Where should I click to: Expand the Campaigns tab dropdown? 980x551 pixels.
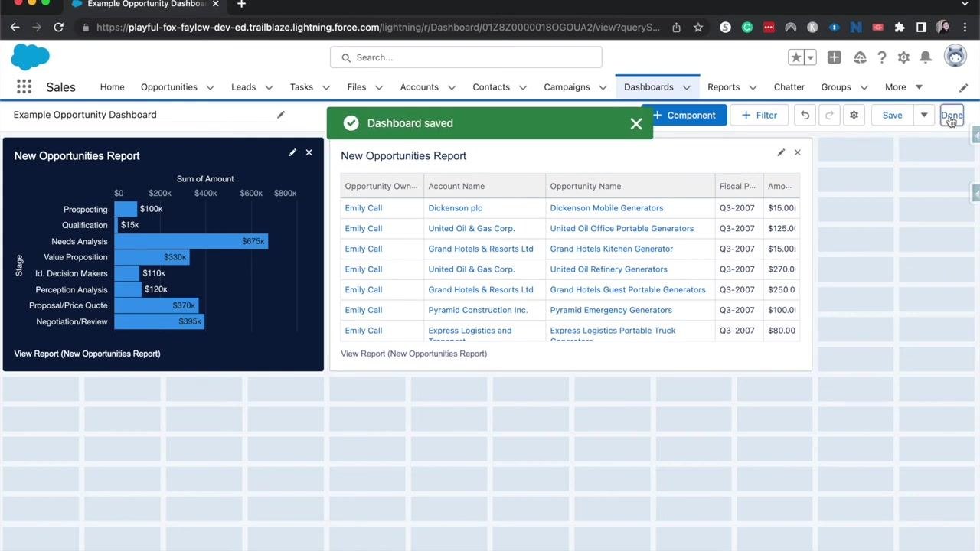(603, 87)
